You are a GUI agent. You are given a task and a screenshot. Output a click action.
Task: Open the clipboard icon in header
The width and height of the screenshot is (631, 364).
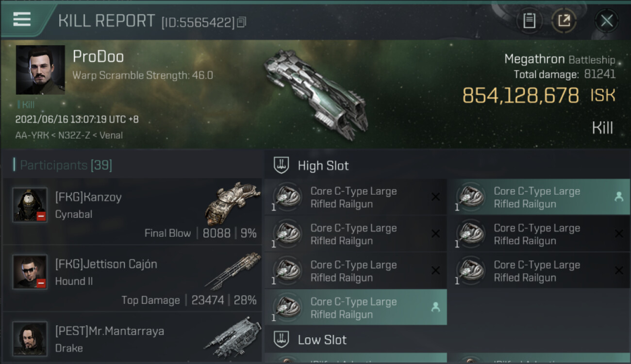click(x=529, y=20)
